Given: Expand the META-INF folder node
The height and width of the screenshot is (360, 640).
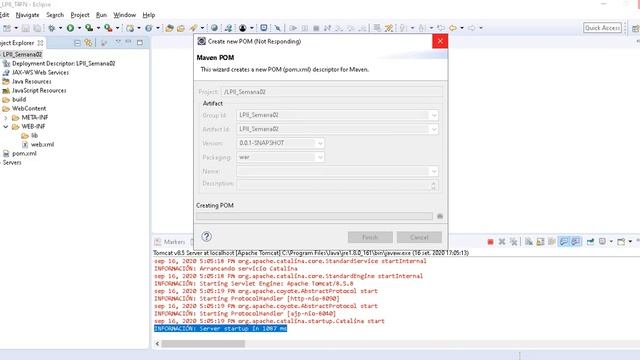Looking at the screenshot, I should pyautogui.click(x=6, y=118).
